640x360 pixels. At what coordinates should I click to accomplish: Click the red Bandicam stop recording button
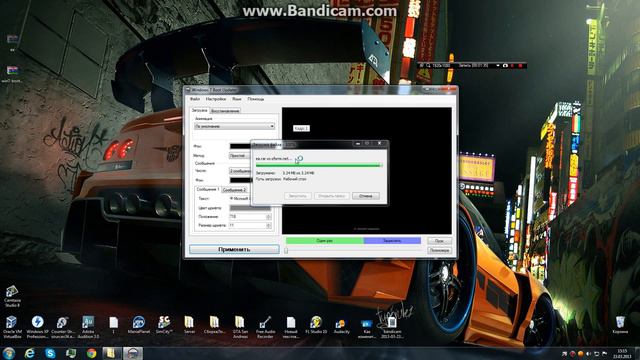coord(520,65)
